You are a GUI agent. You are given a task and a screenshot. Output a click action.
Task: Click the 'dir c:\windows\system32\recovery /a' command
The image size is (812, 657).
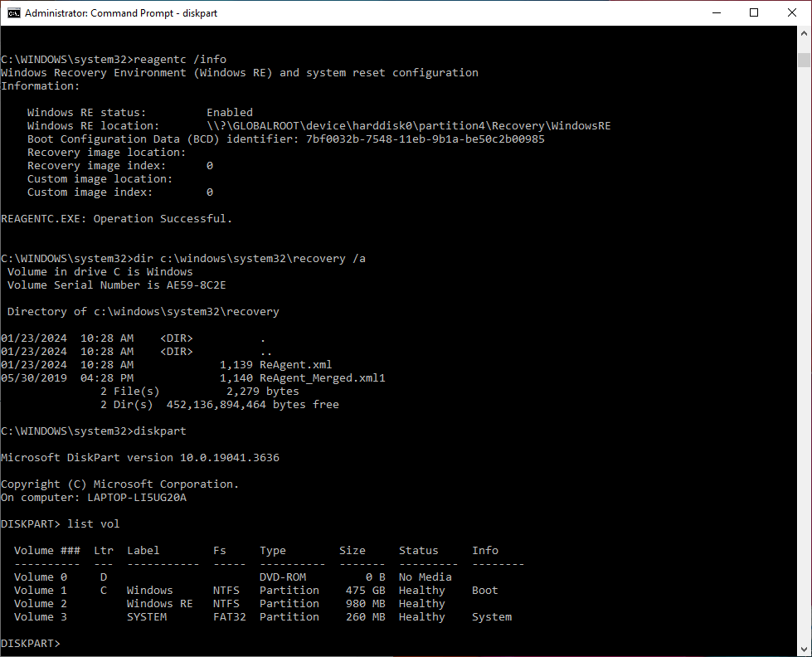click(250, 259)
